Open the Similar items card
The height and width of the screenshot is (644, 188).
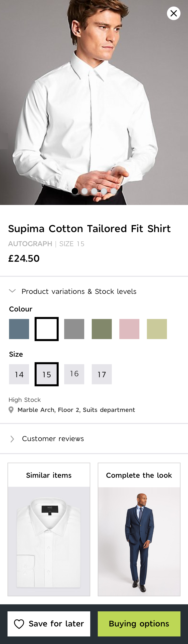point(49,529)
